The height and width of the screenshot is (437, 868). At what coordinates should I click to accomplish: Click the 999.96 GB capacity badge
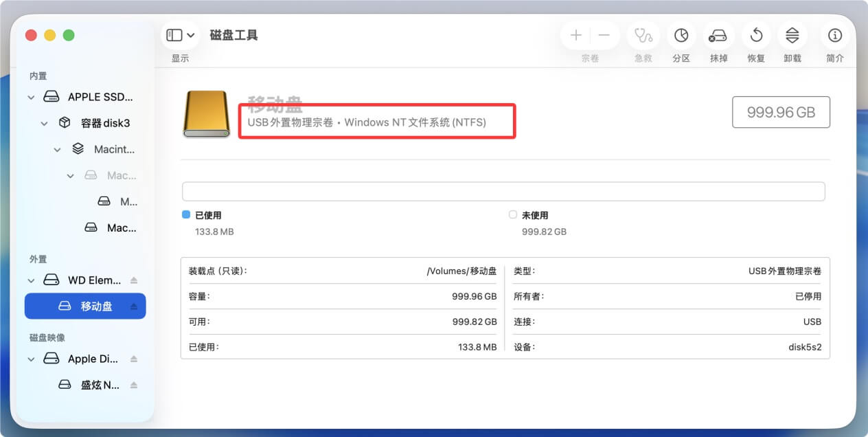click(781, 111)
